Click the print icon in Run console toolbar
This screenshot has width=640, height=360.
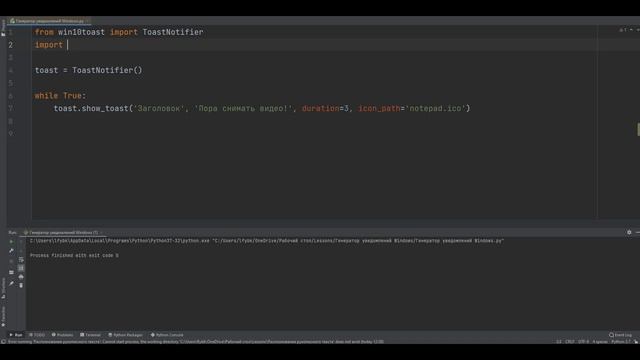point(21,277)
